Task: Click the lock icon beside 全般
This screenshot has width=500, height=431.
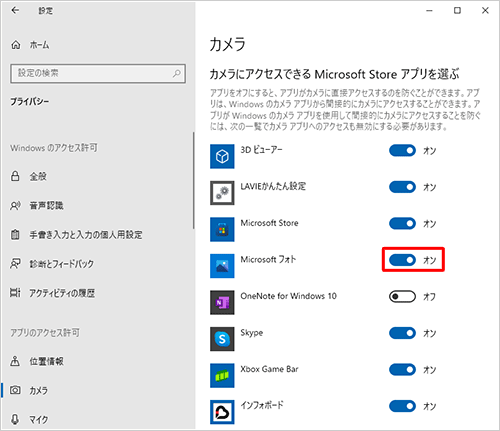Action: (15, 176)
